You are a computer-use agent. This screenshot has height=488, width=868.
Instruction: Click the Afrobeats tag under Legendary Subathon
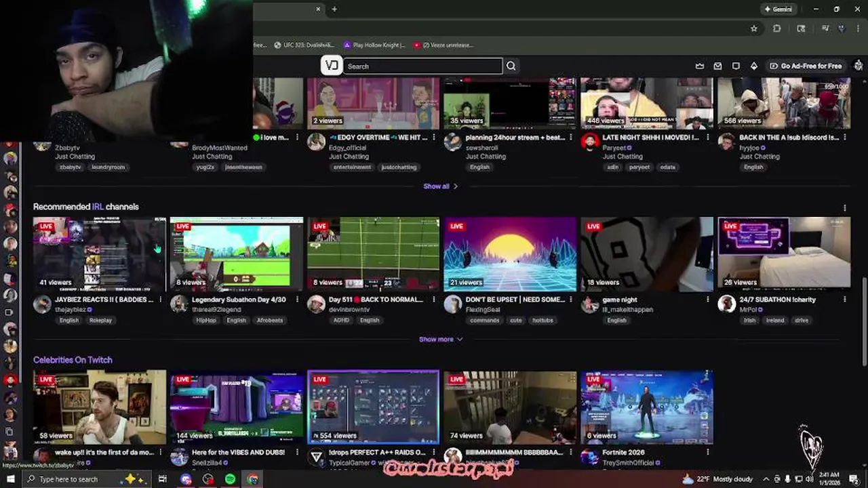(270, 321)
